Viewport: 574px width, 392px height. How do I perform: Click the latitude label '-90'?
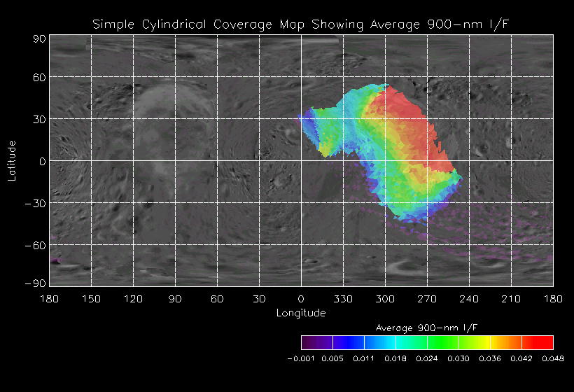35,283
